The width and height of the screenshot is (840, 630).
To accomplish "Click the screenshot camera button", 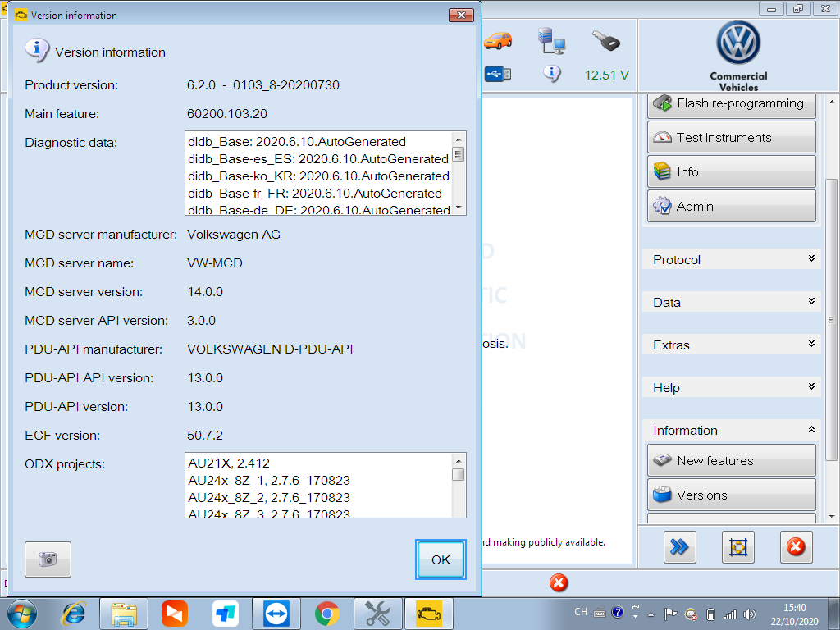I will click(48, 559).
